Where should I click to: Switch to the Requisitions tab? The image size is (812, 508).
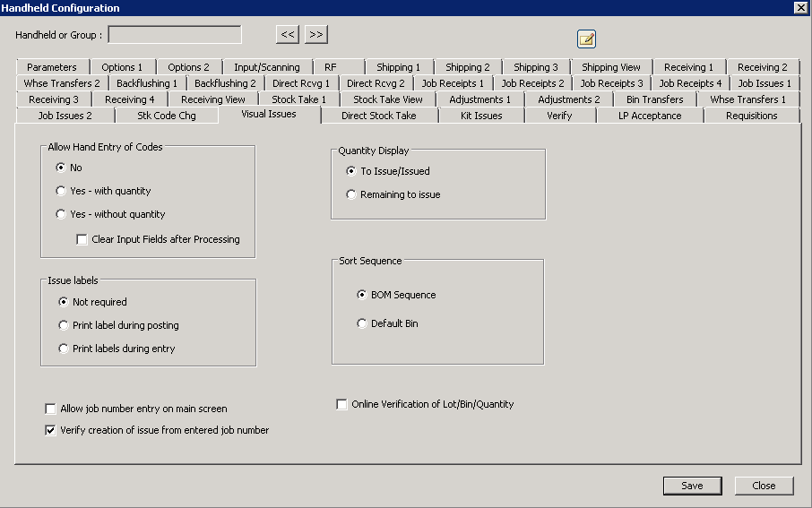pos(751,116)
